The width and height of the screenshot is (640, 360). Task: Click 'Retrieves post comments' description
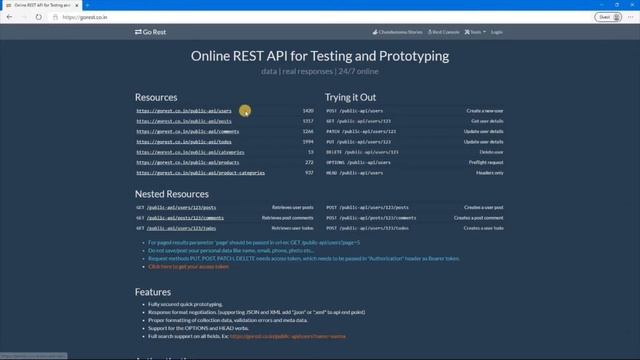tap(287, 218)
